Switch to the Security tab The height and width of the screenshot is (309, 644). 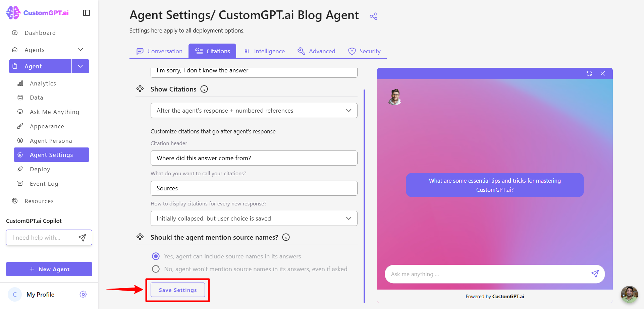(364, 51)
